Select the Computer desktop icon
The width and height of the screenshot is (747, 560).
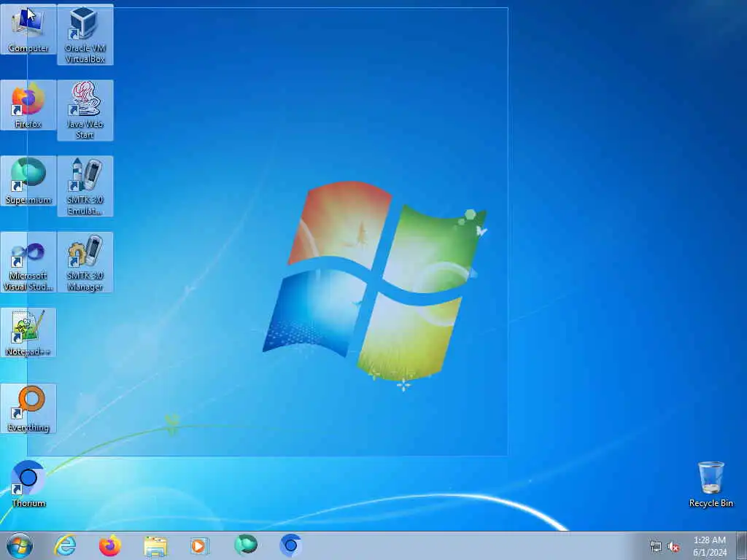tap(28, 29)
